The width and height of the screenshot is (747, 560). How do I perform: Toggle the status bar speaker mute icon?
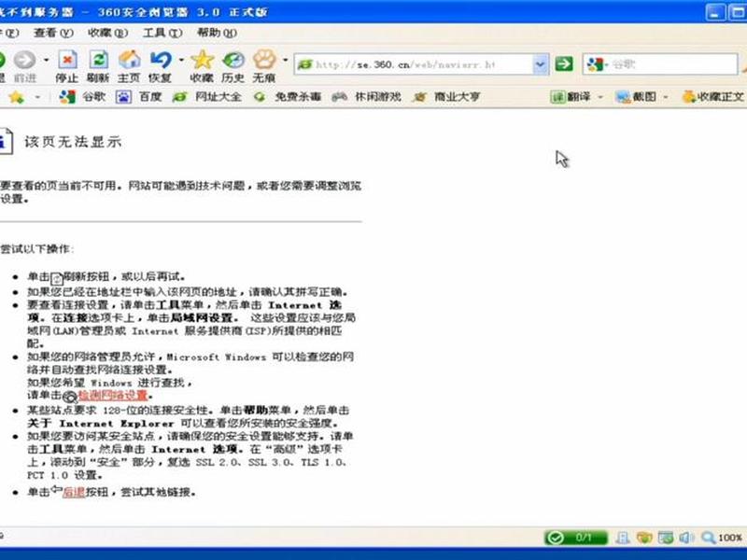[686, 538]
